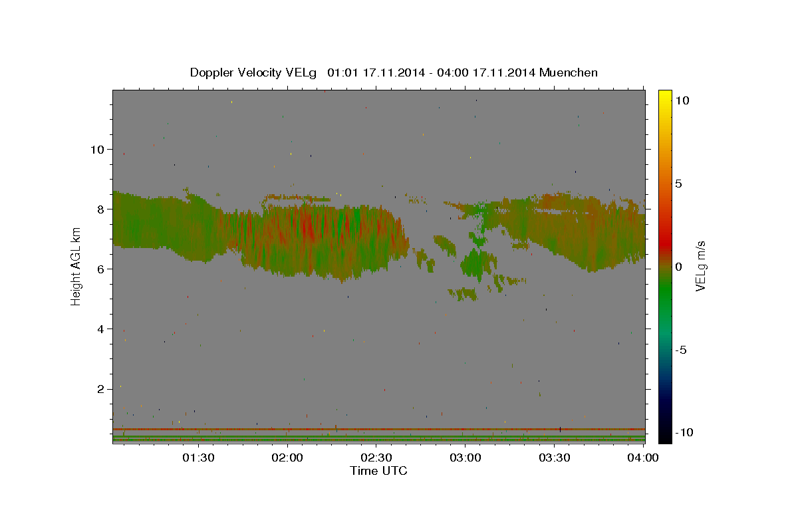Click the height tick label '2'
Image resolution: width=798 pixels, height=532 pixels.
[100, 388]
